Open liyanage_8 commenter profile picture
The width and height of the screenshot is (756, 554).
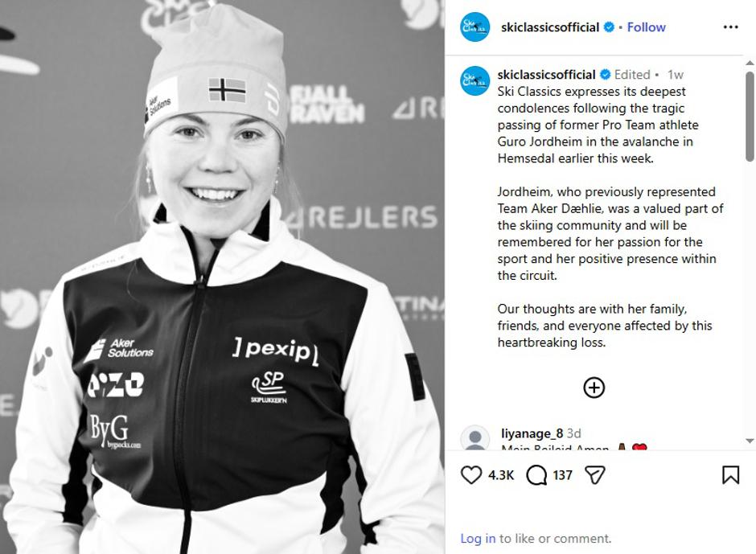click(475, 437)
